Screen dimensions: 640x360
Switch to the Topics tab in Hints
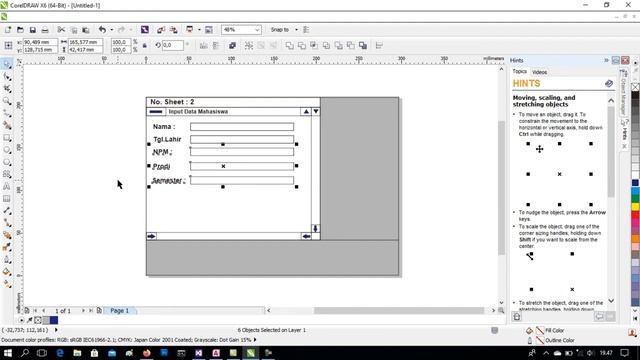[520, 71]
